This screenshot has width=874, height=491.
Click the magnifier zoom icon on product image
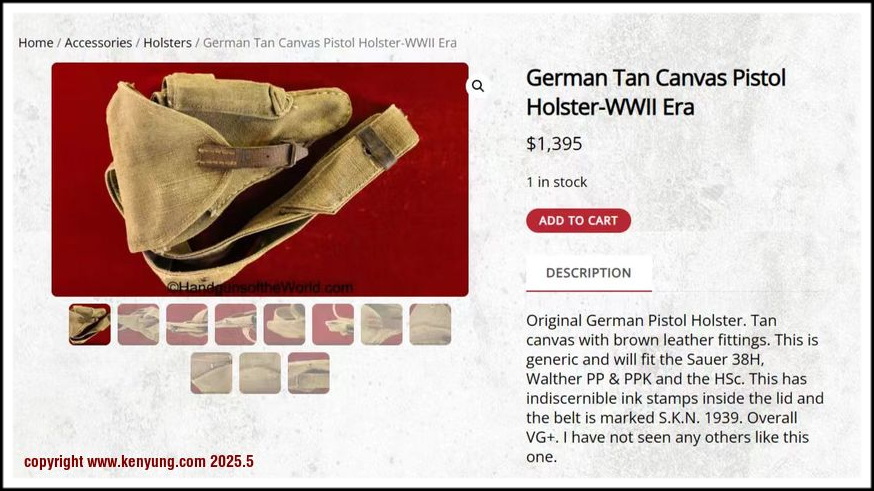click(x=478, y=86)
